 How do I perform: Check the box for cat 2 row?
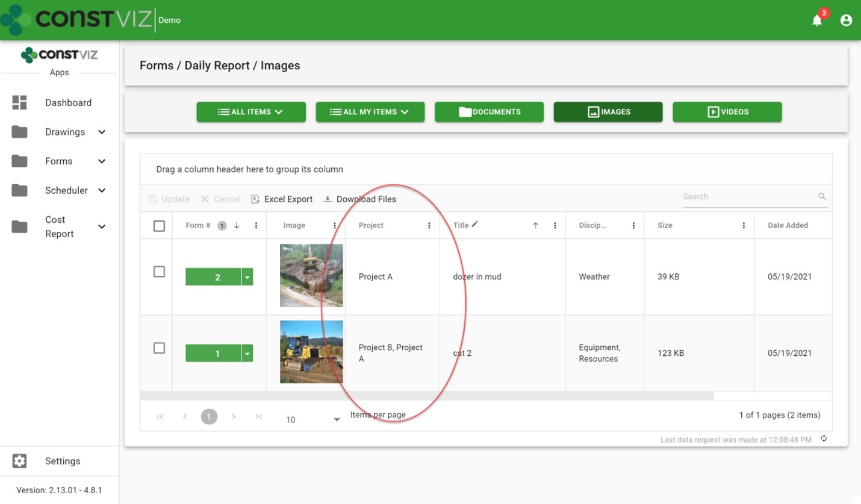pyautogui.click(x=159, y=348)
